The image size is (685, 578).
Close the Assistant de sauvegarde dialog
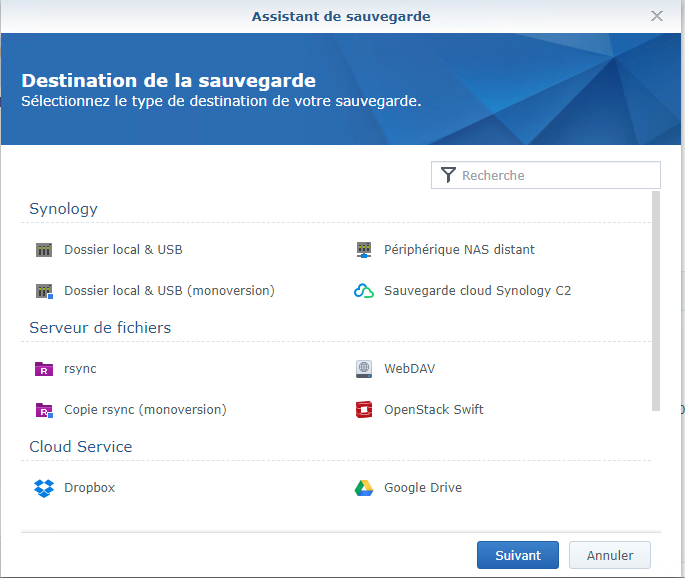pyautogui.click(x=657, y=16)
